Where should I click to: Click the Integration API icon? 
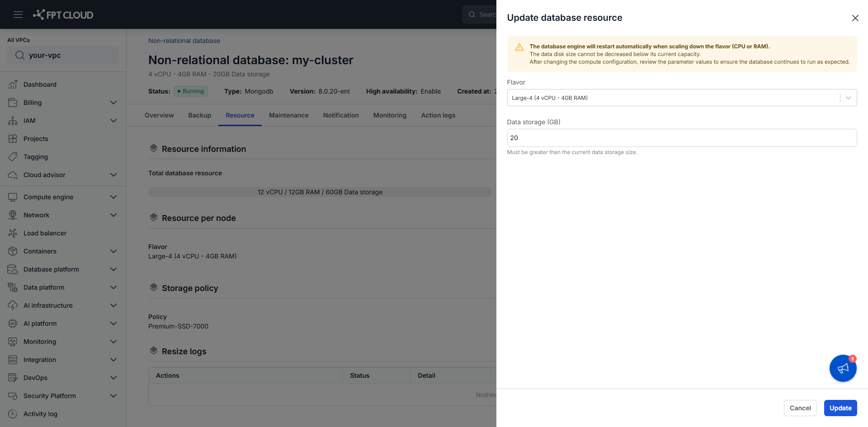tap(13, 360)
